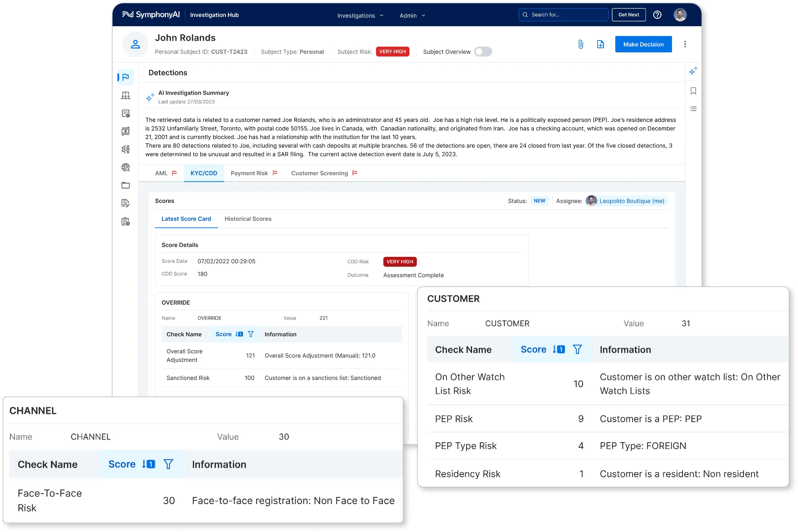Open the Detections flag icon in sidebar
The height and width of the screenshot is (532, 798).
point(126,77)
